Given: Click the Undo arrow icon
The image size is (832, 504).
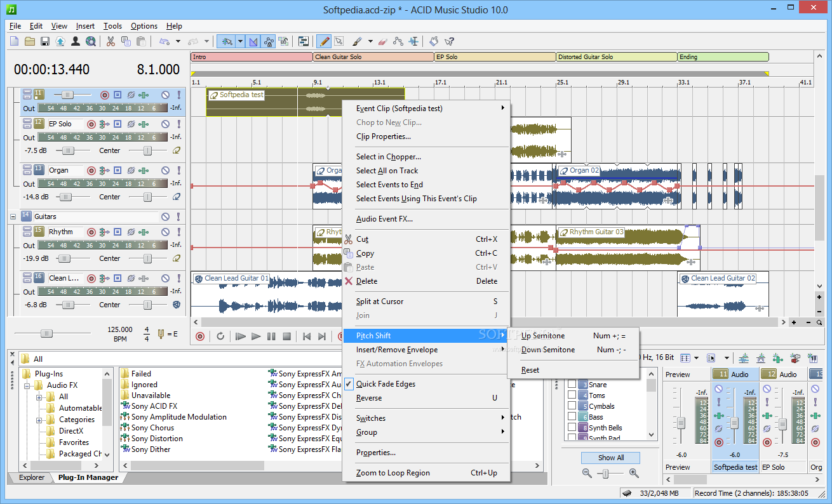Looking at the screenshot, I should click(x=164, y=41).
